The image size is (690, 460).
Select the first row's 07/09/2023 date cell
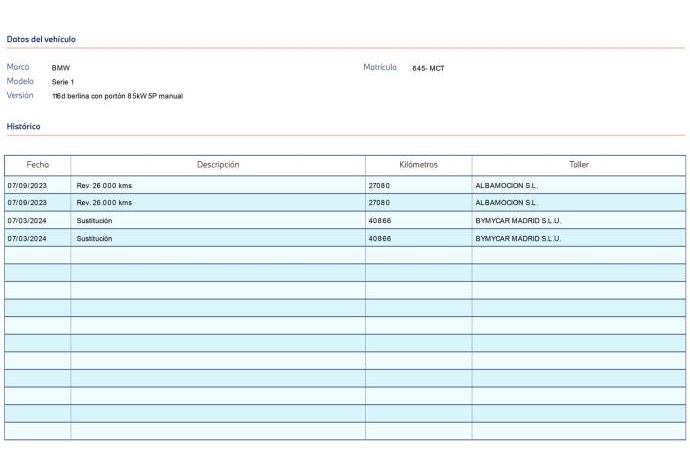click(x=28, y=185)
